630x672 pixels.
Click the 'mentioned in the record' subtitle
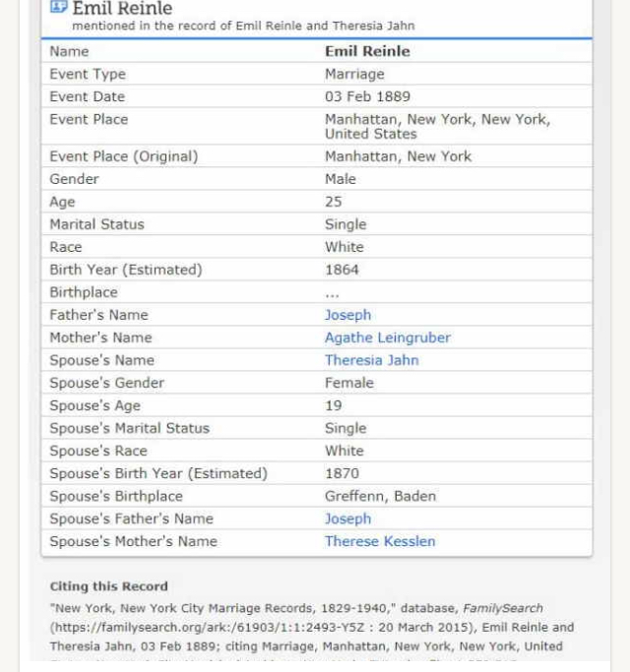(243, 26)
